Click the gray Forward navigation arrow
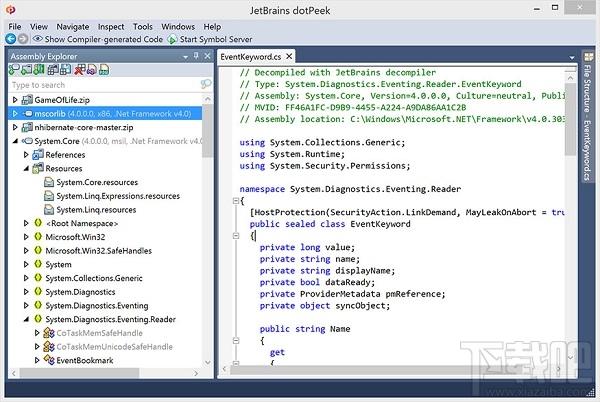 23,39
